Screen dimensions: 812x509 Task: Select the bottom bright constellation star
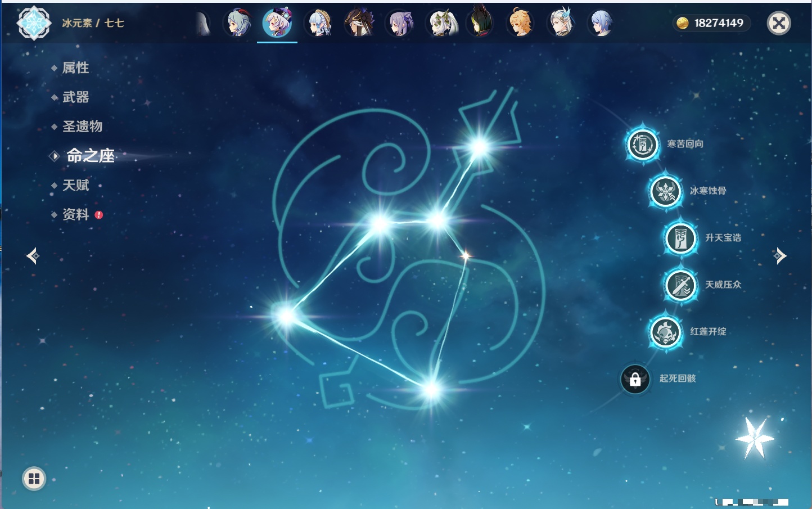coord(431,389)
